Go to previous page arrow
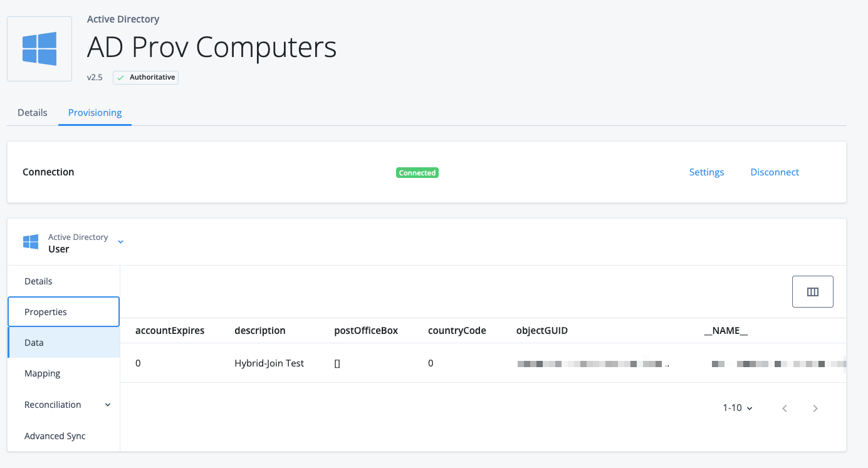 coord(784,408)
